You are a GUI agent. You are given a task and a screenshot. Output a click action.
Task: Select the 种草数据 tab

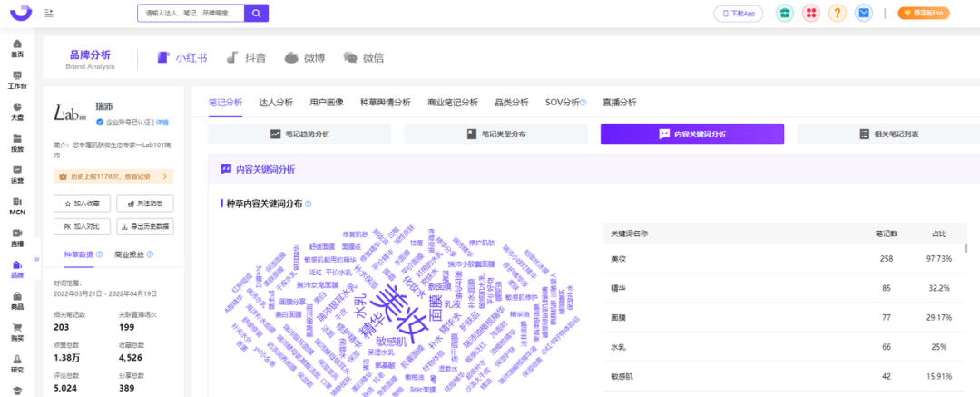pyautogui.click(x=79, y=254)
